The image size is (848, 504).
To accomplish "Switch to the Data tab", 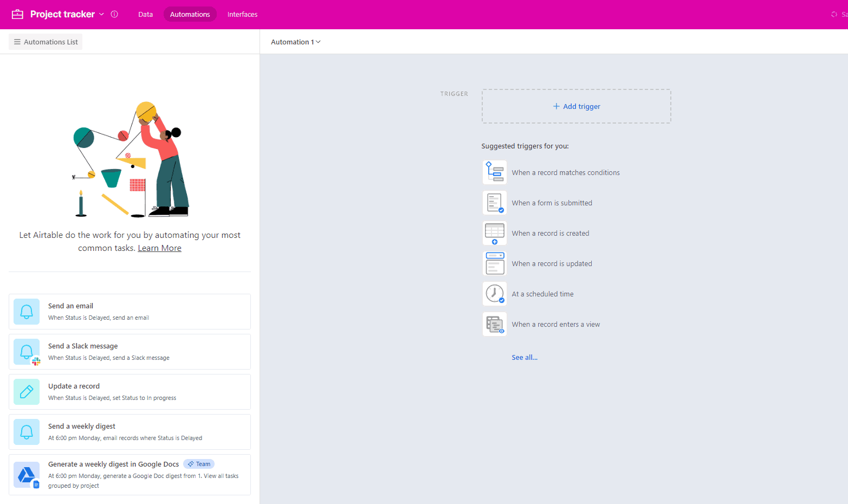I will pyautogui.click(x=145, y=15).
